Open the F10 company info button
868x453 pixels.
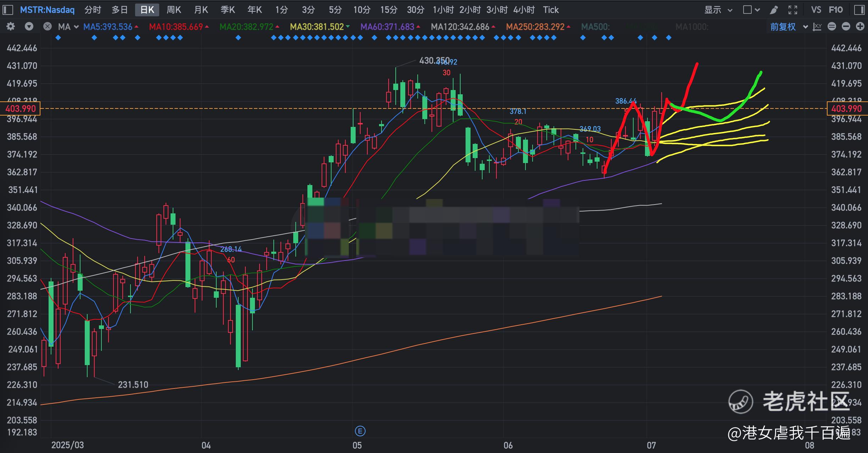[836, 10]
